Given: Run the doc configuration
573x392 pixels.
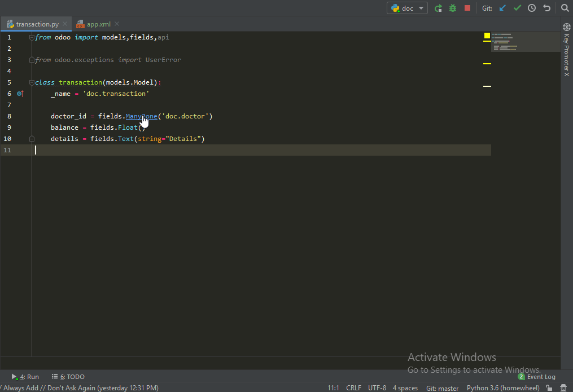Looking at the screenshot, I should tap(439, 8).
